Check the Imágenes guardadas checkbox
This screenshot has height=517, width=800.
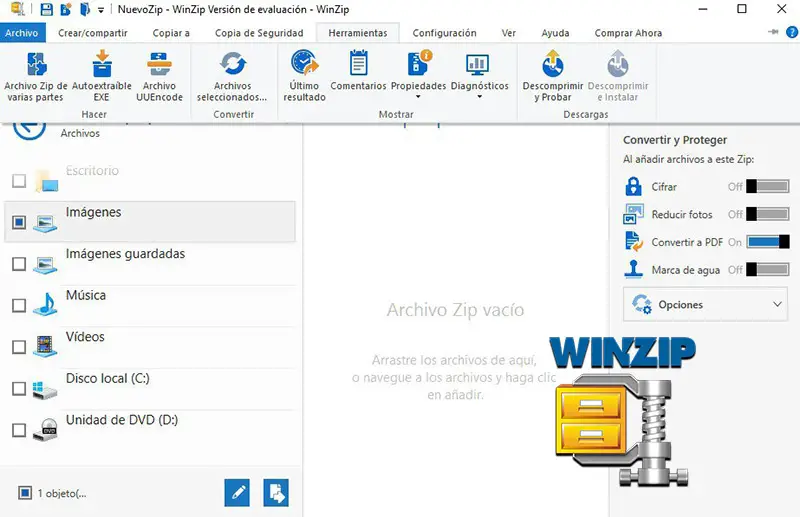tap(19, 264)
